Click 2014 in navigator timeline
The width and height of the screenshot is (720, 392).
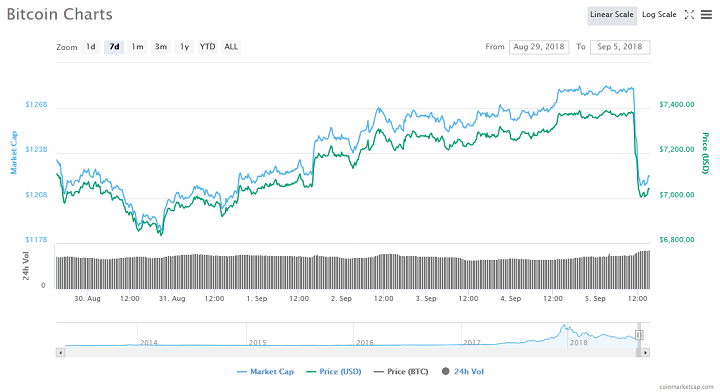tap(148, 343)
